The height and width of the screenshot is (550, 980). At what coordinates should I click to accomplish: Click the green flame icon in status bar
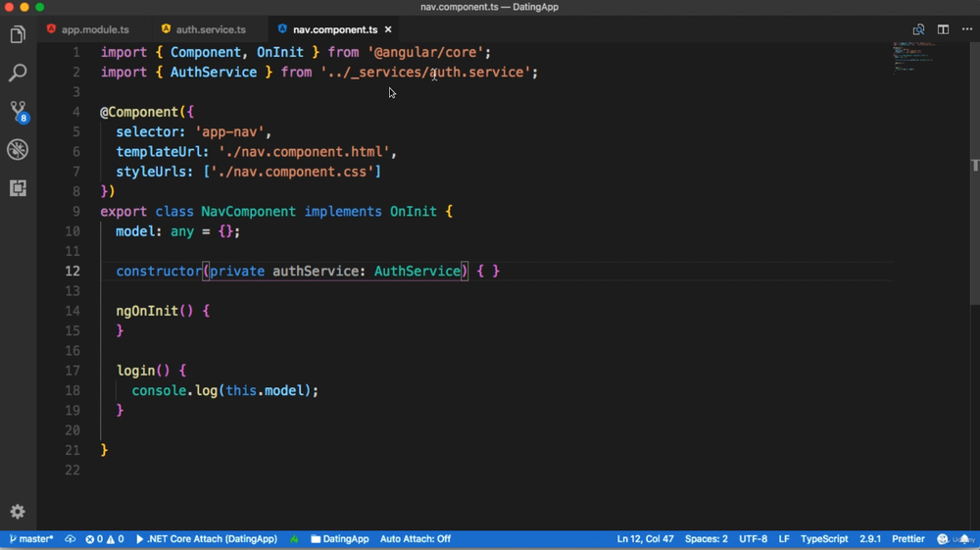[294, 539]
